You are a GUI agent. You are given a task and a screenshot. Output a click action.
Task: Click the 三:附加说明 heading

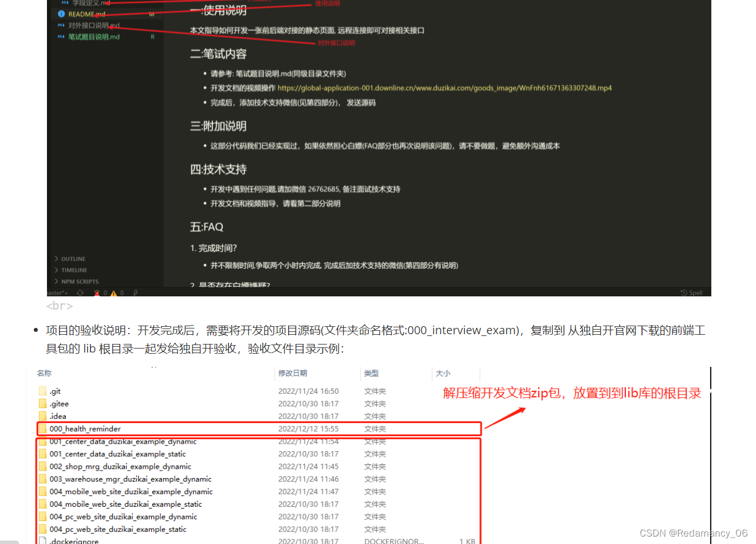point(218,126)
